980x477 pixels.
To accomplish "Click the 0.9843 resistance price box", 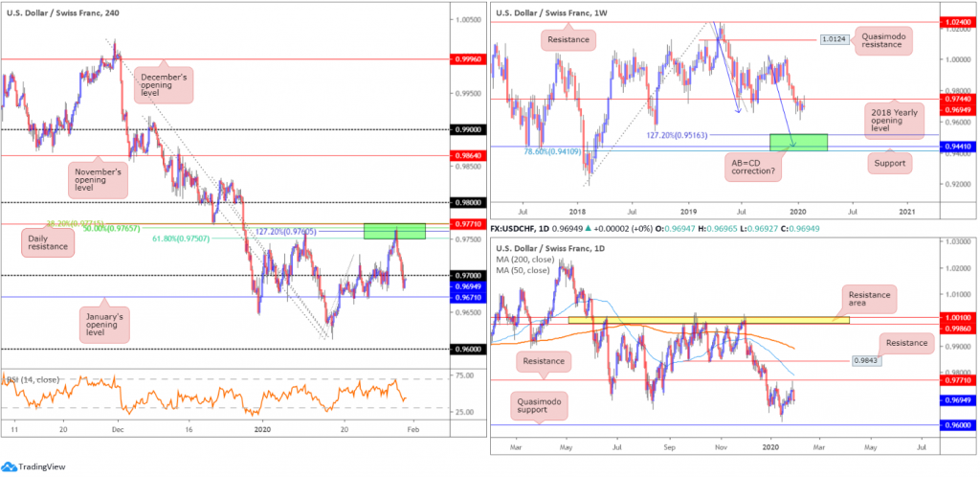I will (x=870, y=361).
